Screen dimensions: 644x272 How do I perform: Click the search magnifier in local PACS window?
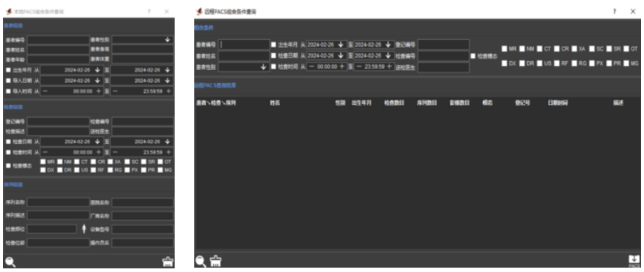click(10, 261)
